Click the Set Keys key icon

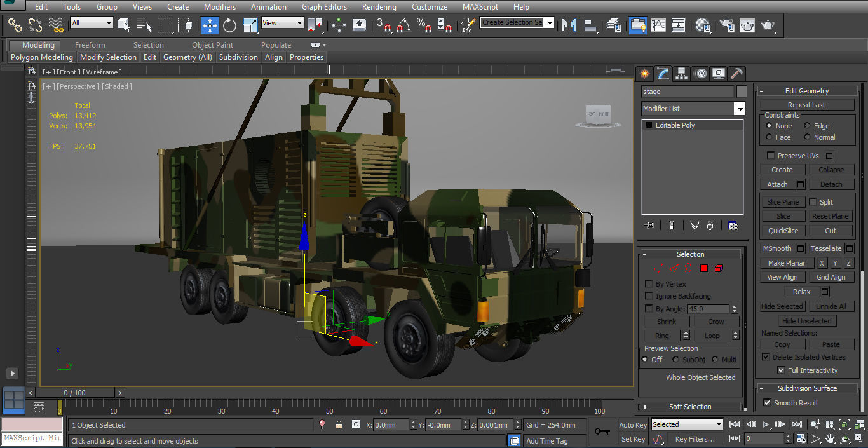click(x=602, y=431)
